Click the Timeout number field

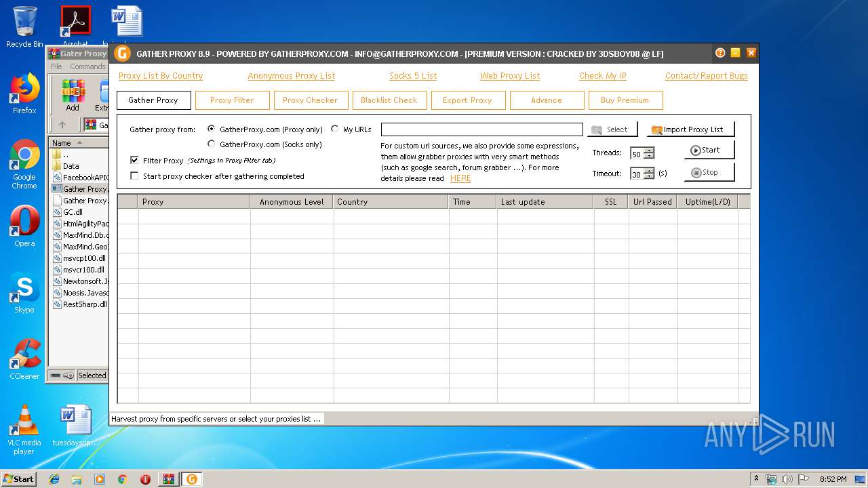[x=637, y=174]
